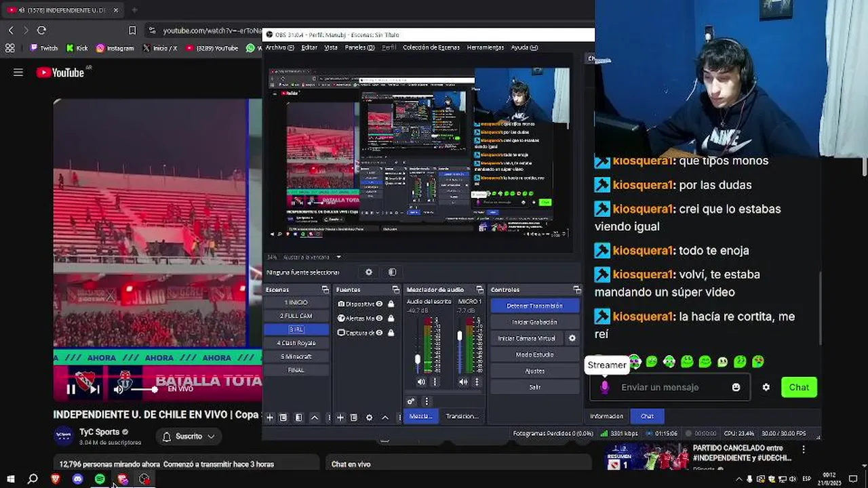Open Paneles menu in OBS

tap(359, 47)
